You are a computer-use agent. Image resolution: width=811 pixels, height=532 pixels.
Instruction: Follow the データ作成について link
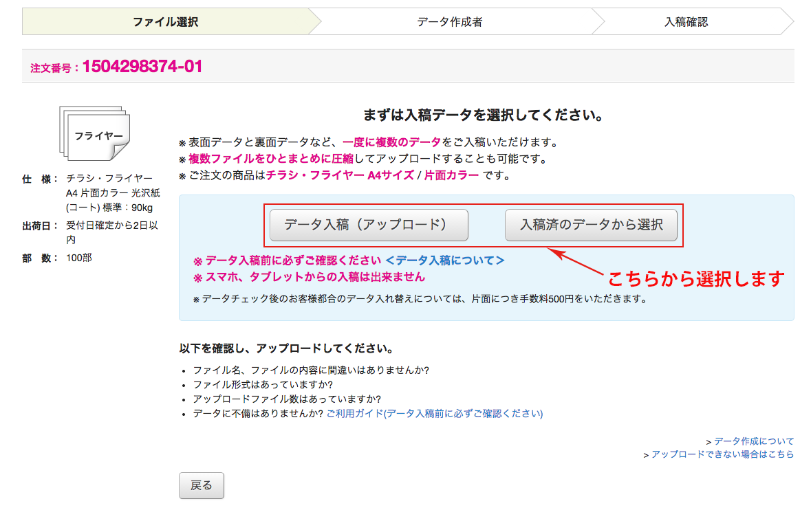(x=753, y=441)
